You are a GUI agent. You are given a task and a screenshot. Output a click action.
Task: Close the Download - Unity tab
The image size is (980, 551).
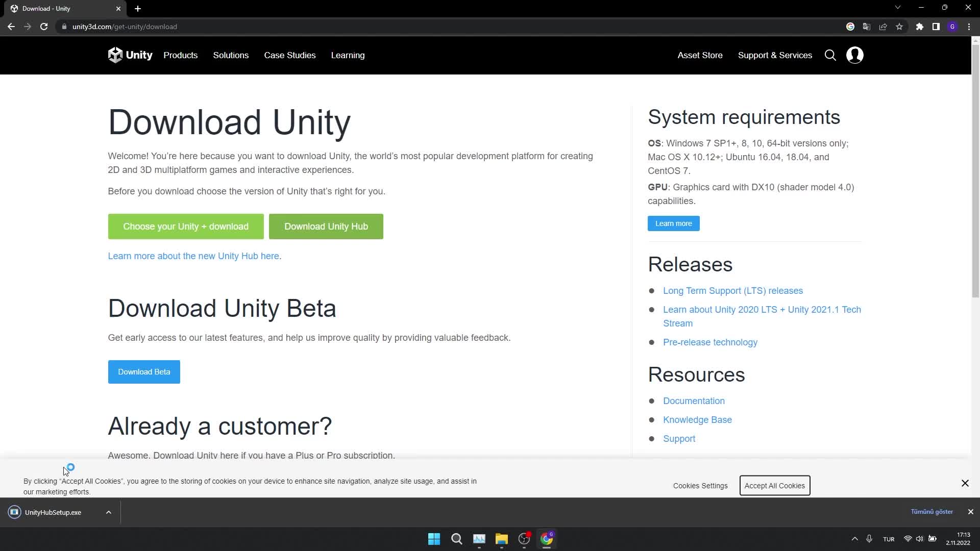pos(118,9)
